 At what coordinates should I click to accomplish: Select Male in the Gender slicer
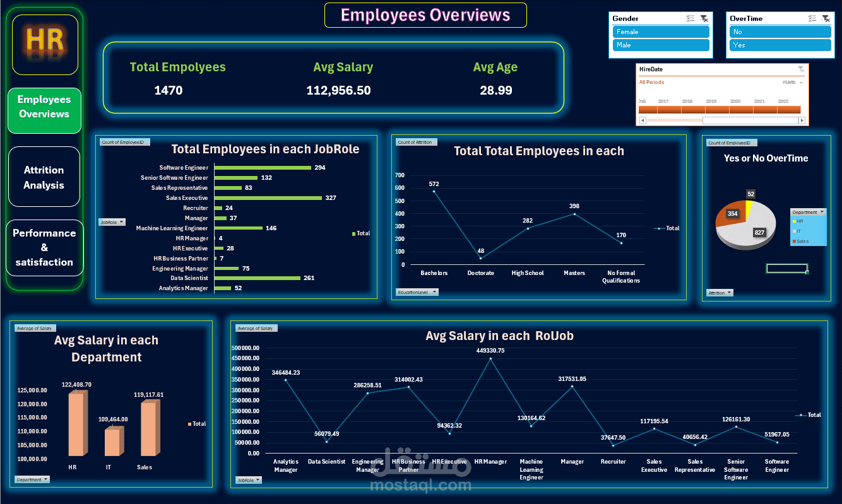[x=661, y=45]
